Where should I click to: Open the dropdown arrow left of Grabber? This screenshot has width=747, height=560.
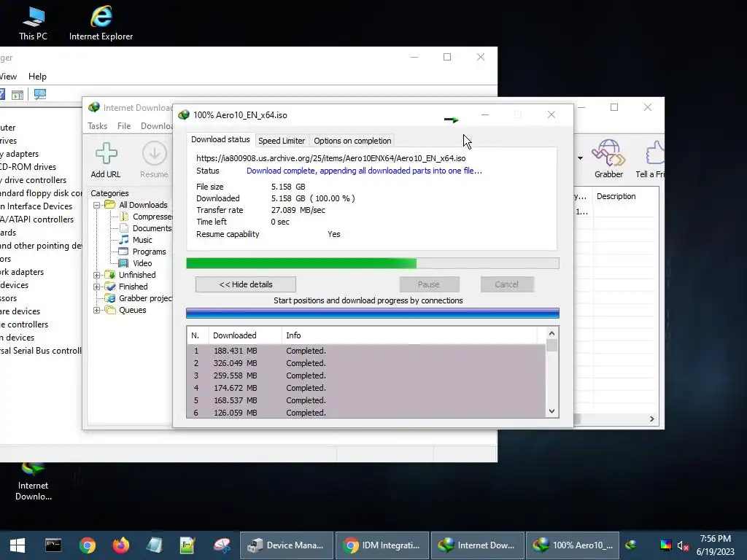[x=580, y=158]
